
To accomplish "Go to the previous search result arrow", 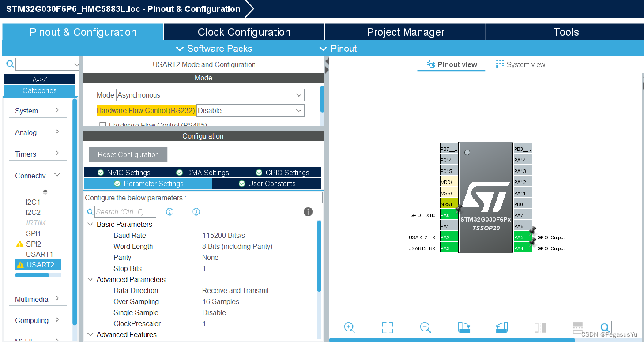I will tap(170, 212).
